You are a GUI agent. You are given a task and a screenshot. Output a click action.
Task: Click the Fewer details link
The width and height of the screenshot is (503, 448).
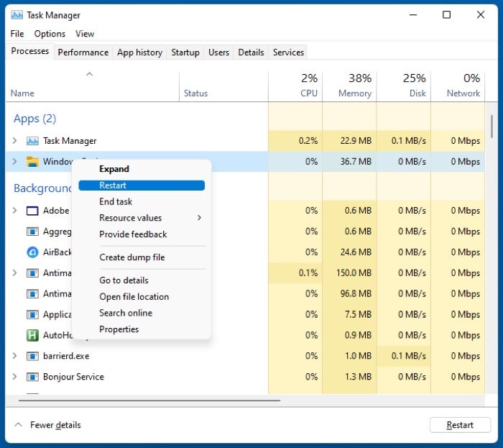(x=55, y=425)
